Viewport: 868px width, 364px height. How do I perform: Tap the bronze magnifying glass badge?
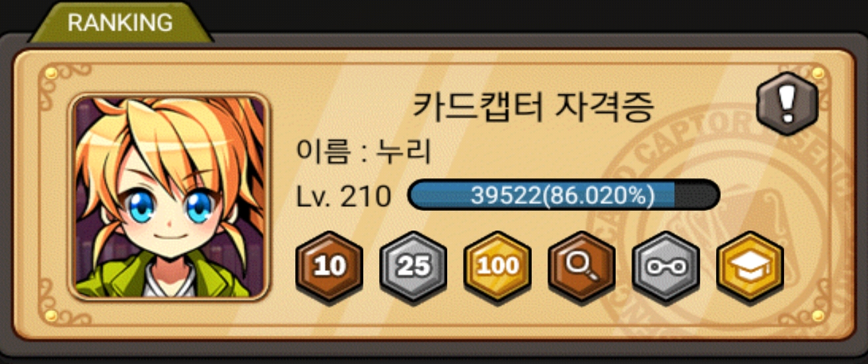coord(582,266)
